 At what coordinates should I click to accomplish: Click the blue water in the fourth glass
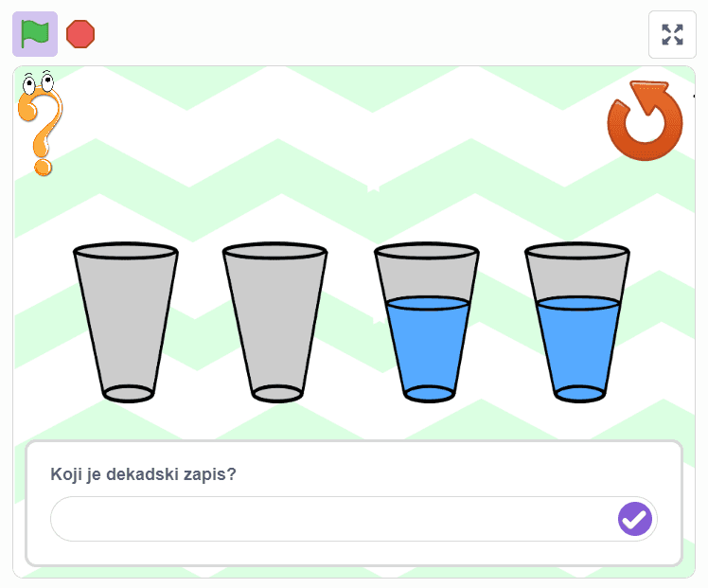[x=578, y=347]
